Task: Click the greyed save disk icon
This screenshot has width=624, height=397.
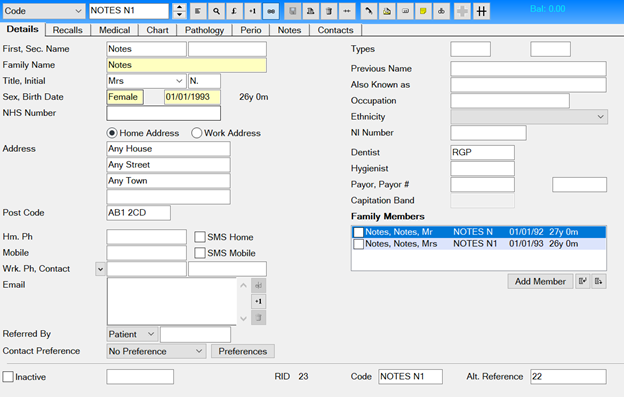Action: coord(292,11)
